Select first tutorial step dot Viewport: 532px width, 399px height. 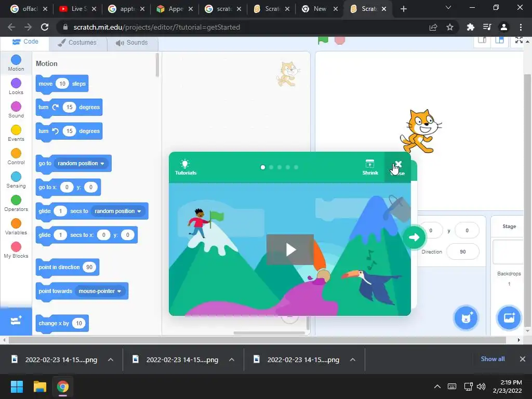coord(262,167)
